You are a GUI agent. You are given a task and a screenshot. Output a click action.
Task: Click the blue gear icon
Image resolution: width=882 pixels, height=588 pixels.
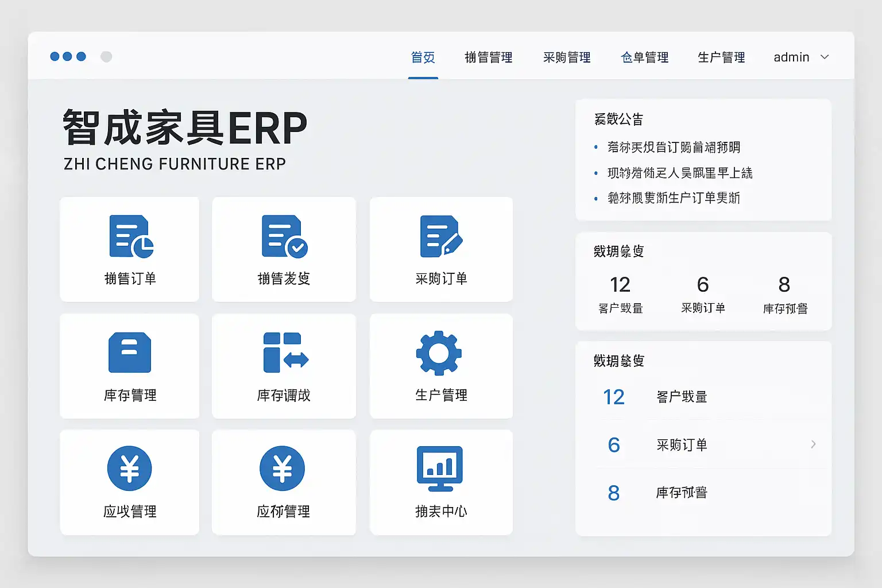pos(439,353)
